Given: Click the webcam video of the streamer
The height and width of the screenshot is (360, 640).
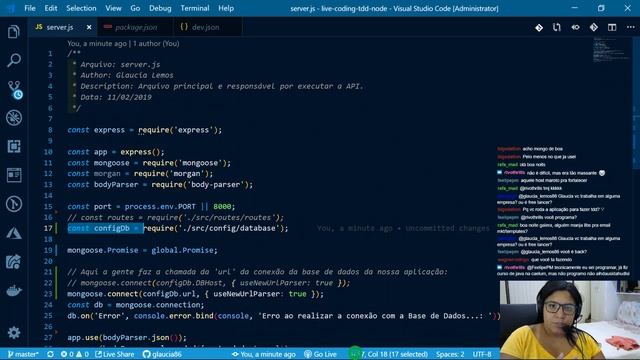Looking at the screenshot, I should coord(570,320).
